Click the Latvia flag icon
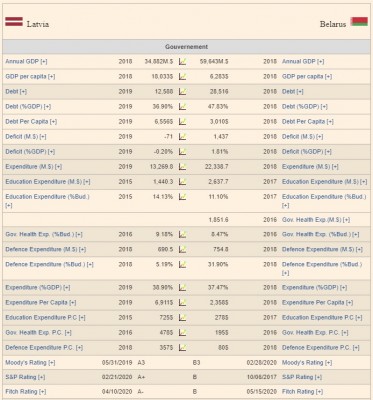Image resolution: width=373 pixels, height=400 pixels. [x=14, y=22]
